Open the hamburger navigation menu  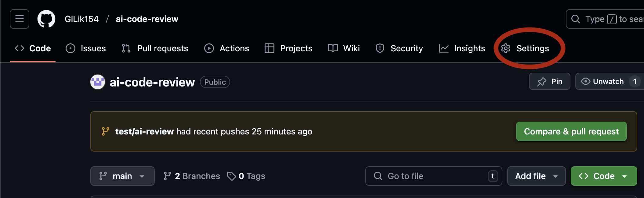(x=20, y=19)
